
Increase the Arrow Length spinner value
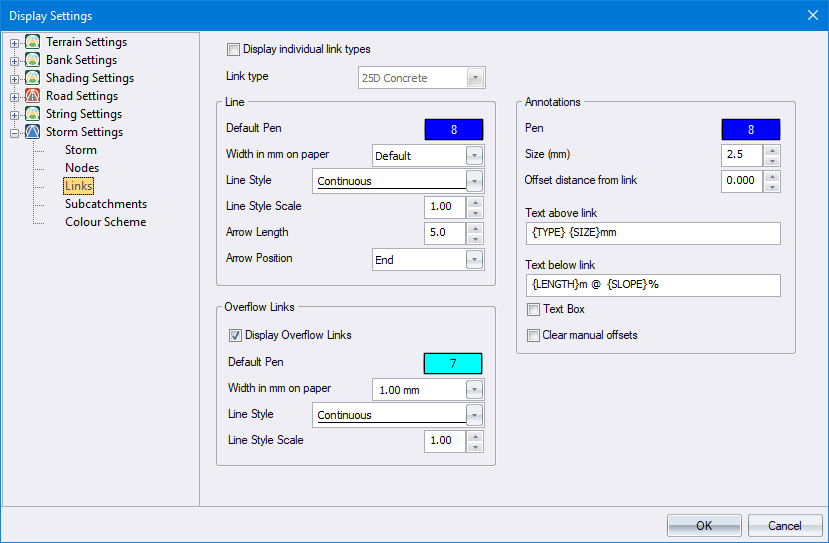[475, 228]
